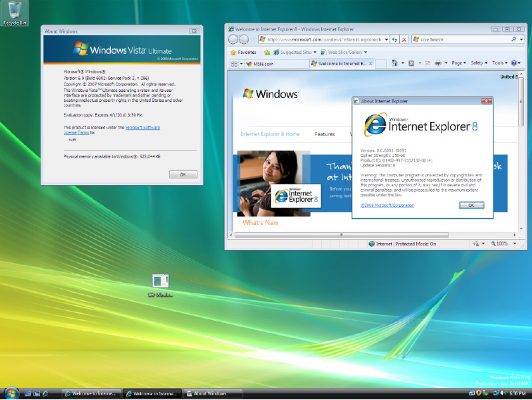Open Microsoft Software License Terms link
This screenshot has width=532, height=400.
(112, 130)
